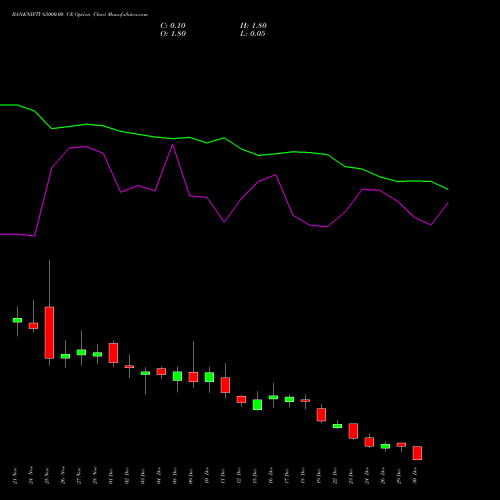The width and height of the screenshot is (500, 500).
Task: Click the green candle for 21 Nov
Action: [17, 320]
